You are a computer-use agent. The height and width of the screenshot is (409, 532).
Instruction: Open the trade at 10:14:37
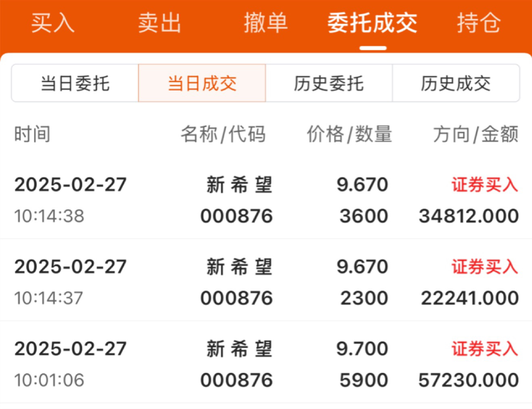[266, 280]
